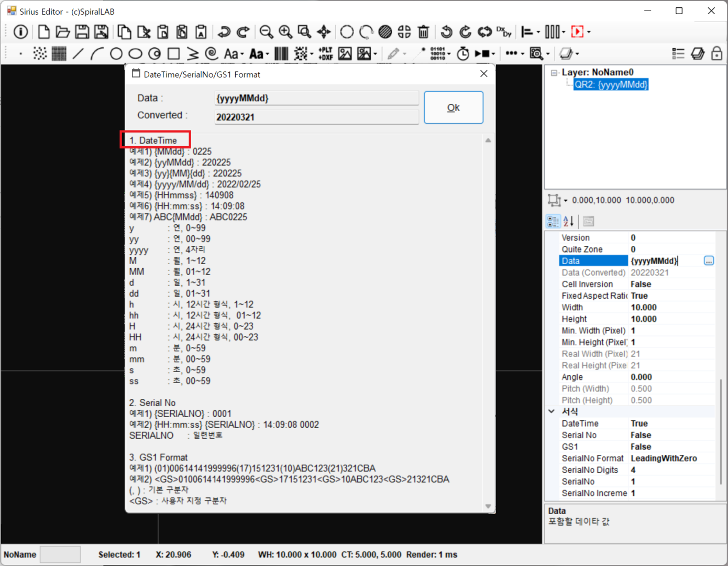Zoom in on the canvas
This screenshot has width=728, height=566.
point(285,32)
